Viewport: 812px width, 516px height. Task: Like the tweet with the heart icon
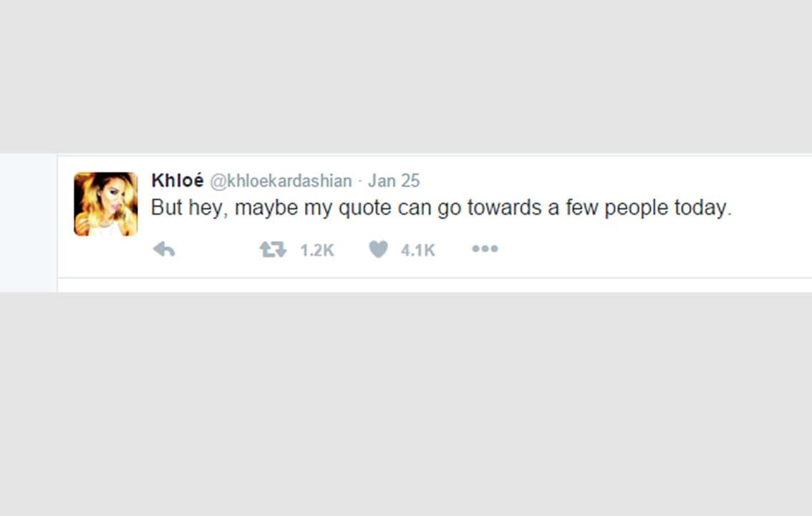click(x=378, y=249)
